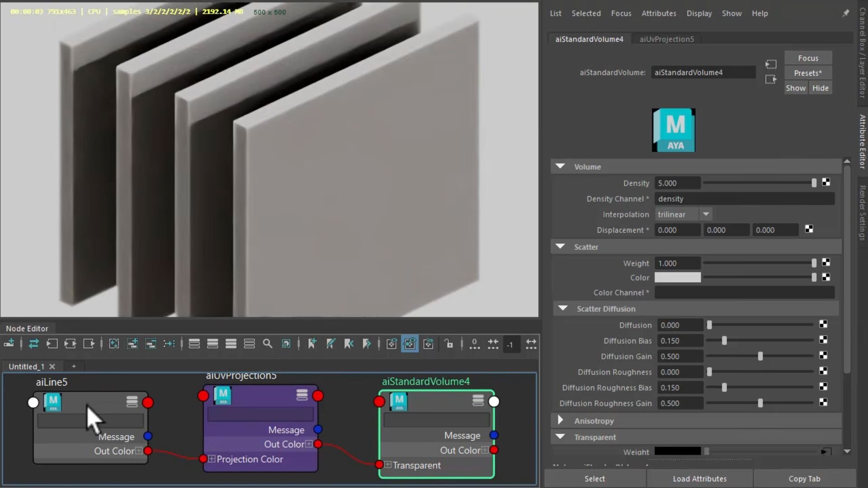Click the search magnifier in Node Editor toolbar

point(268,344)
